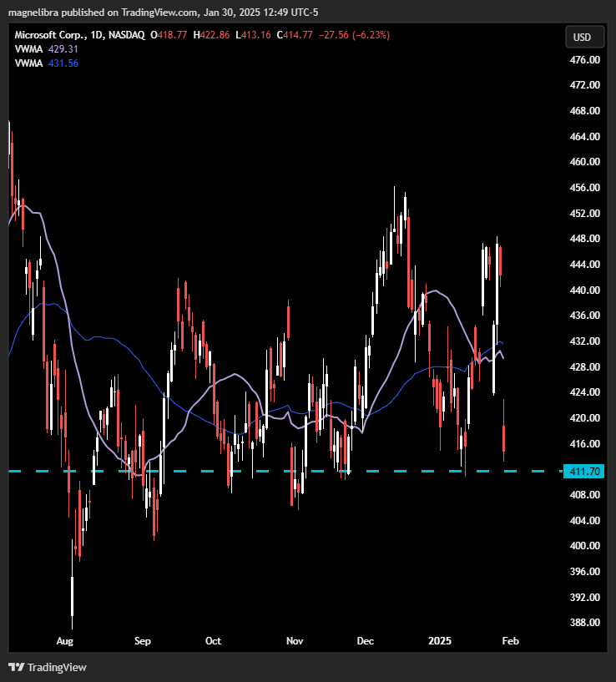Select the first VWMA indicator value 429.31
The width and height of the screenshot is (616, 682).
[x=63, y=49]
